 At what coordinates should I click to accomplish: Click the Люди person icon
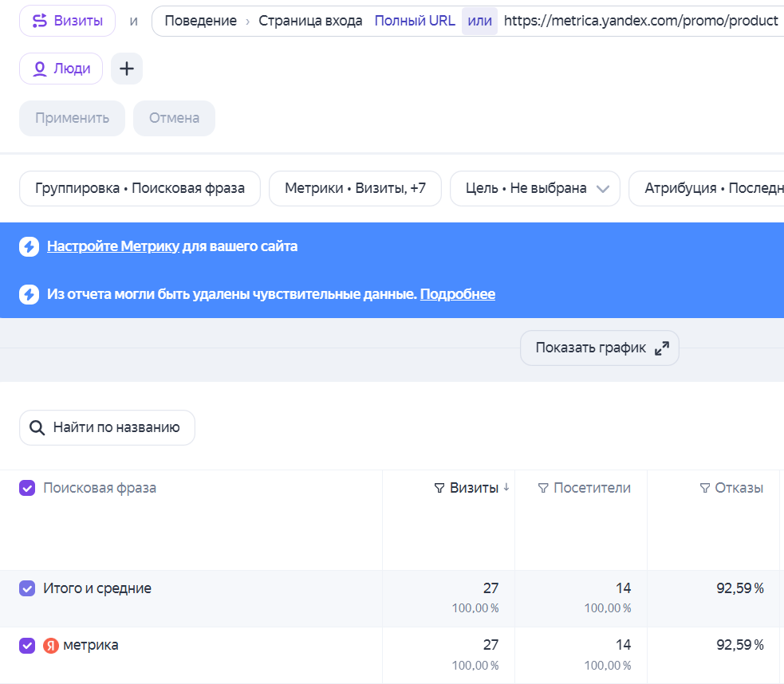(40, 69)
